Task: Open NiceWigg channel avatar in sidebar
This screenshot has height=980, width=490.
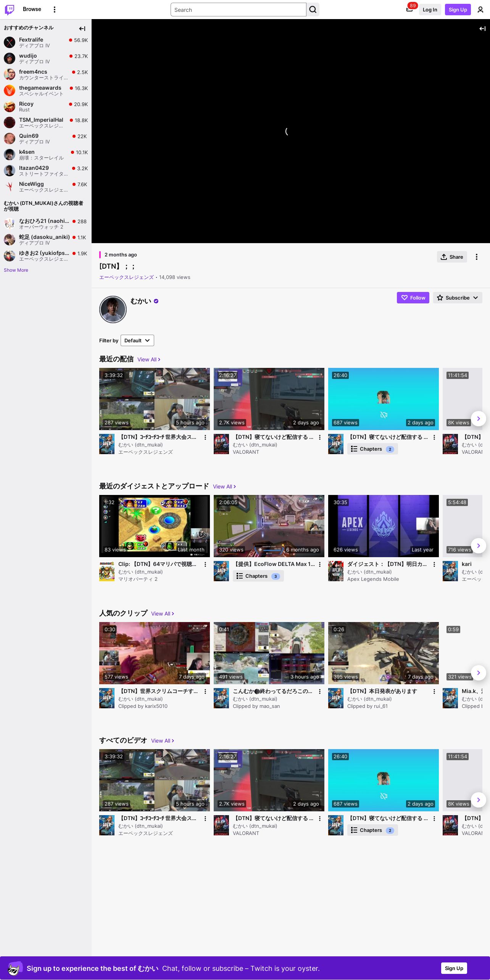Action: 10,187
